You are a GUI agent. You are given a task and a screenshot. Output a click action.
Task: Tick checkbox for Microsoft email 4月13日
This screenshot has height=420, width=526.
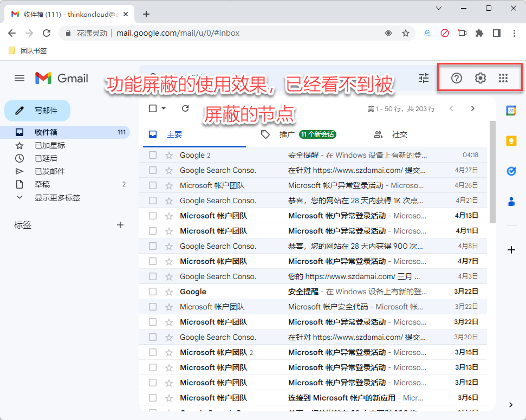pyautogui.click(x=153, y=216)
